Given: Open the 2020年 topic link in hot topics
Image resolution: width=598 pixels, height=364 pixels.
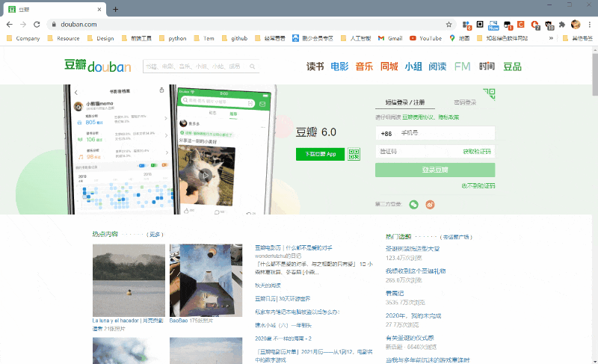Looking at the screenshot, I should (x=413, y=315).
